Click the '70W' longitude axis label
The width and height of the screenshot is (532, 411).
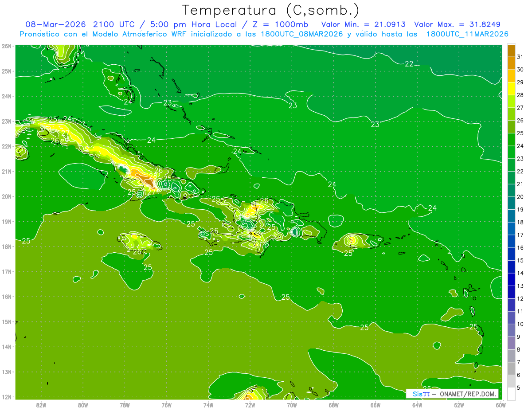point(292,405)
